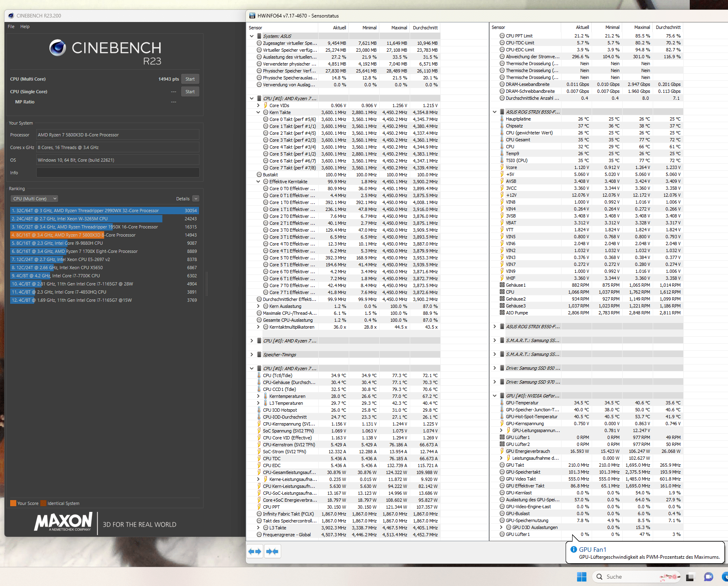
Task: Open the Help menu in Cinebench
Action: click(x=25, y=26)
